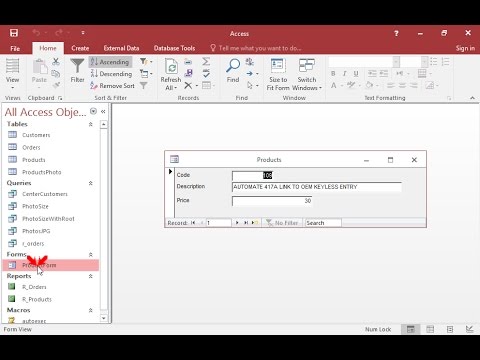Image resolution: width=480 pixels, height=360 pixels.
Task: Click Size to Fit Form icon
Action: [x=278, y=65]
